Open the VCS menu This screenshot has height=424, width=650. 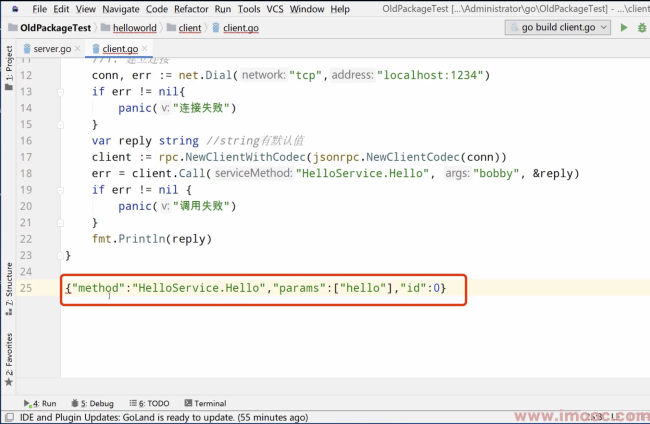[x=275, y=9]
